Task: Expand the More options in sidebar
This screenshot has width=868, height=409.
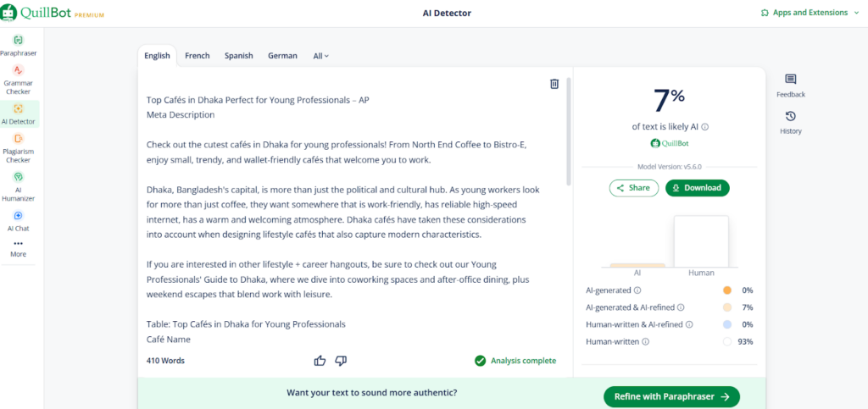Action: click(x=19, y=248)
